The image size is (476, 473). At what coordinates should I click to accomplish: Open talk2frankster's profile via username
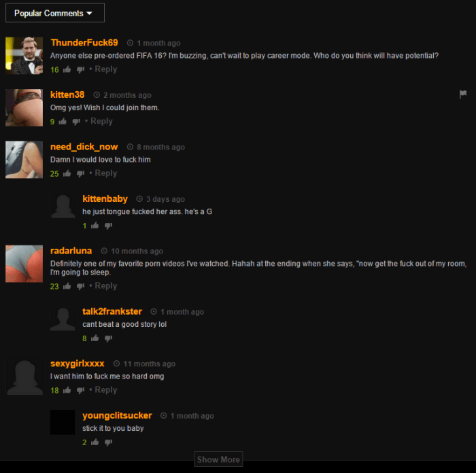(x=112, y=311)
